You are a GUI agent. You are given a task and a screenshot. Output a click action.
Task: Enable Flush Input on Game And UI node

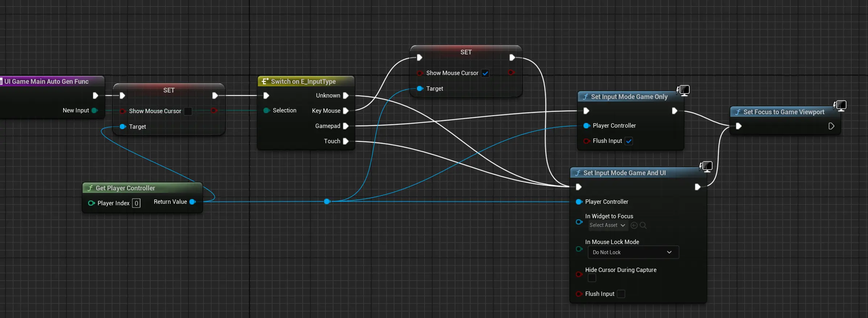621,294
